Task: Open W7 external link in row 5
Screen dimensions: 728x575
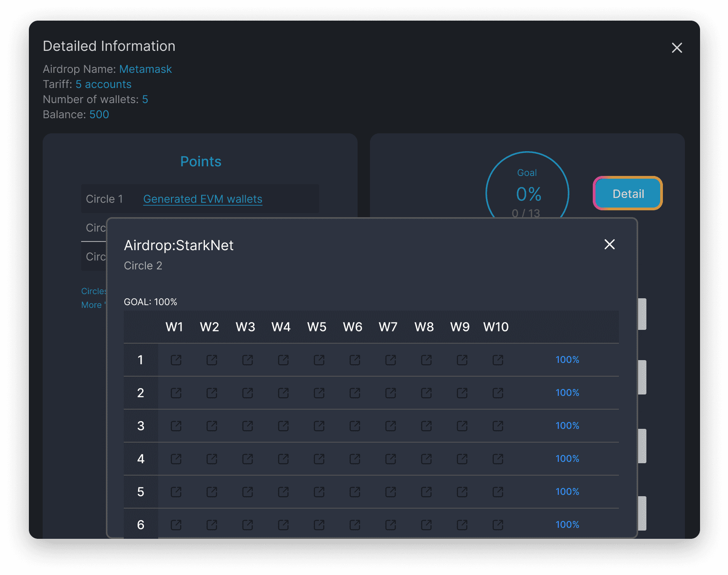Action: pos(391,492)
